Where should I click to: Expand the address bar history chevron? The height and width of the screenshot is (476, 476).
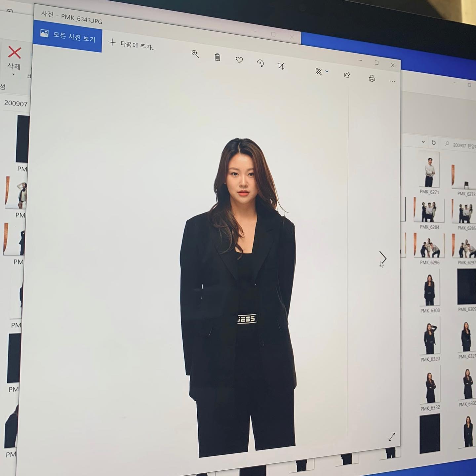[423, 142]
